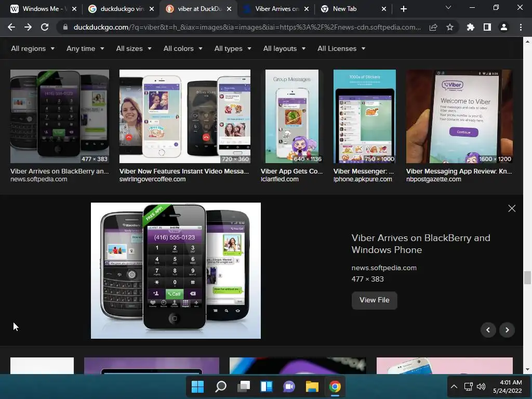The width and height of the screenshot is (532, 399).
Task: Bookmark this page with the star icon
Action: pyautogui.click(x=449, y=27)
